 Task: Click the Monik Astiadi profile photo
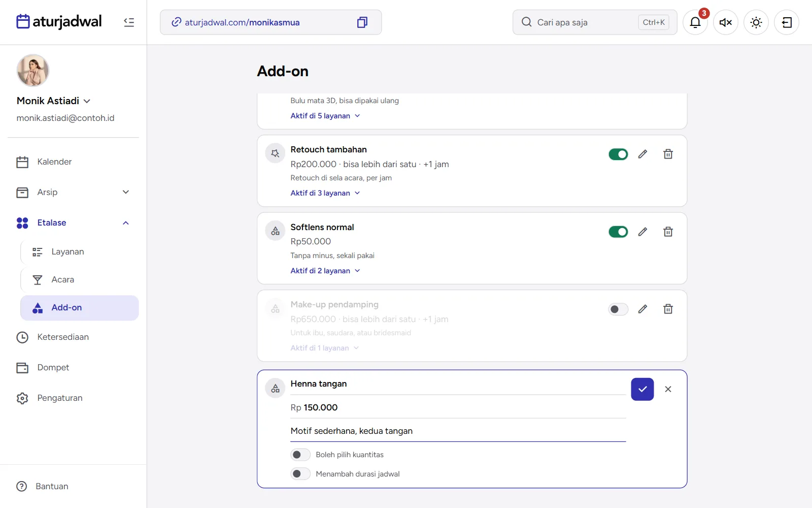tap(33, 70)
